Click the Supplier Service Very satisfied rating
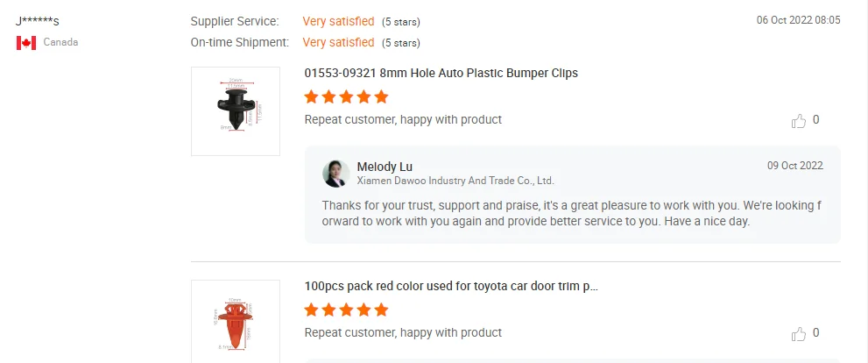This screenshot has width=868, height=363. click(x=338, y=21)
